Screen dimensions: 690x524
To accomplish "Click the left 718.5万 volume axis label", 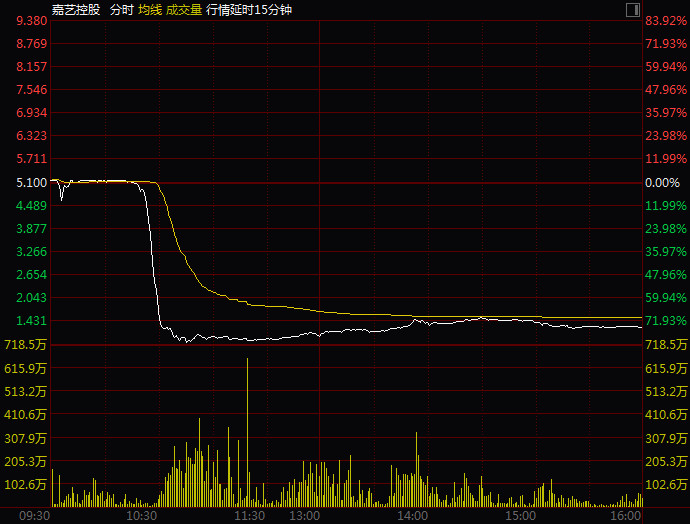I will tap(24, 344).
